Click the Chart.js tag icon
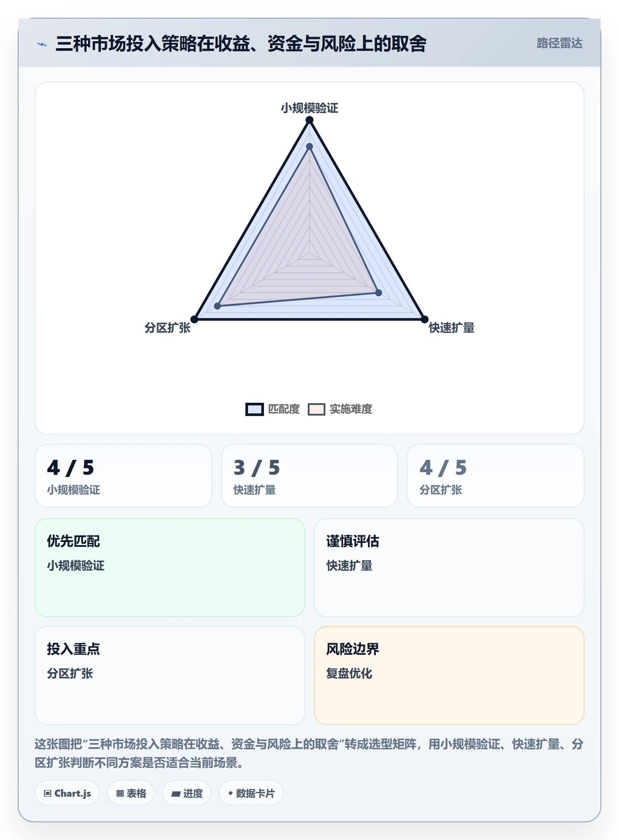The height and width of the screenshot is (840, 619). click(x=48, y=793)
